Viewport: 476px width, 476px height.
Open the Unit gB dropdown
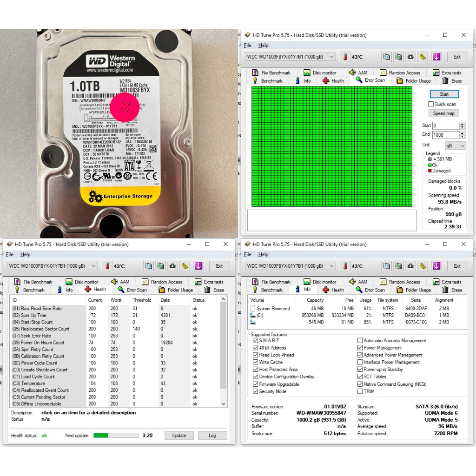(455, 145)
